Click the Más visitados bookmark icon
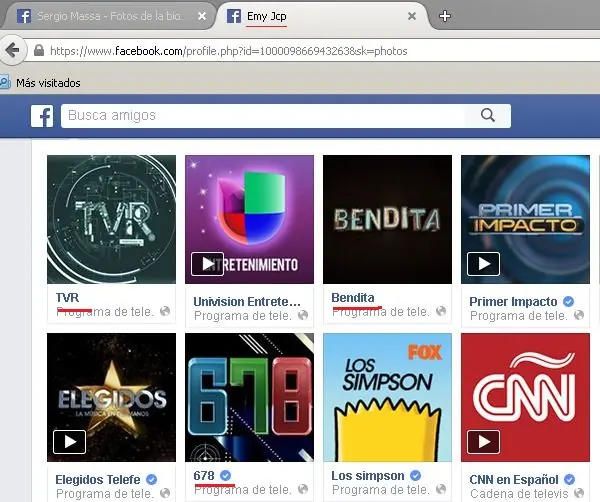 [5, 82]
